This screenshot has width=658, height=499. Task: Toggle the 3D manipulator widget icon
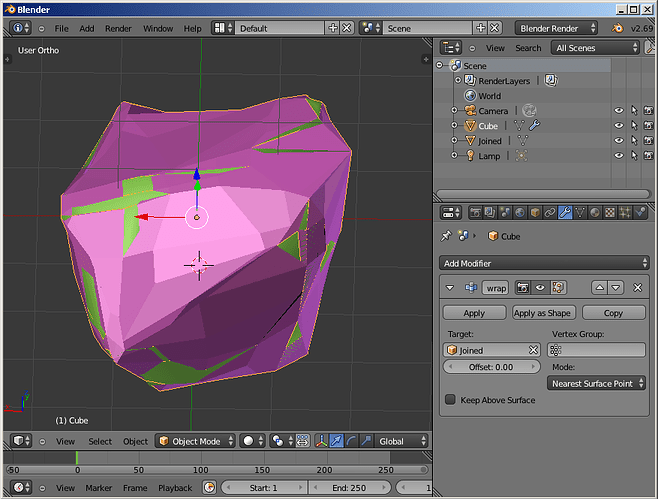[321, 441]
